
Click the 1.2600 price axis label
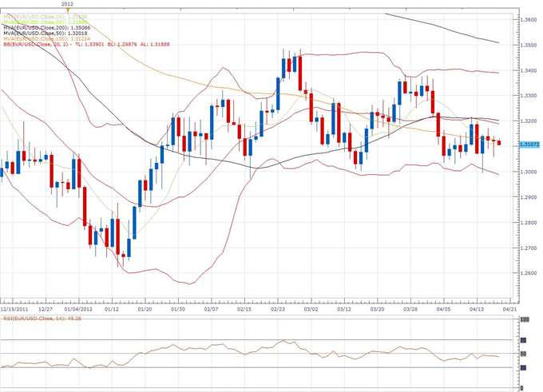click(527, 273)
